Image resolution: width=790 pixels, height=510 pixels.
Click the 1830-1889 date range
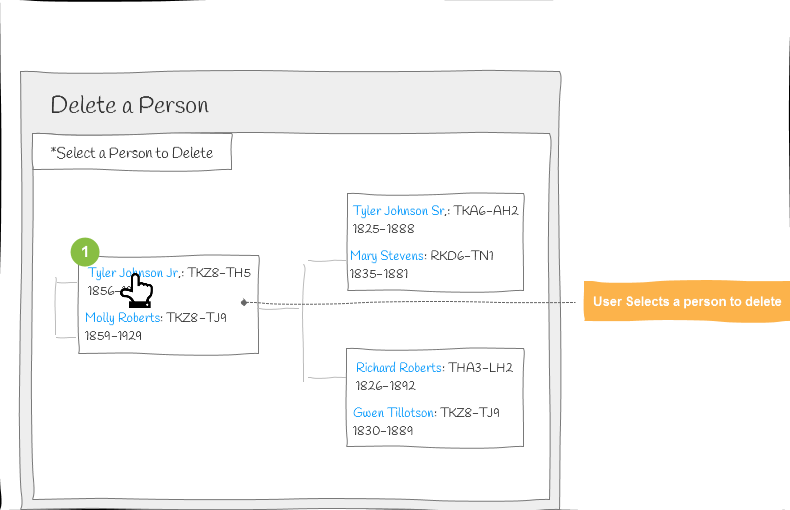[x=383, y=431]
